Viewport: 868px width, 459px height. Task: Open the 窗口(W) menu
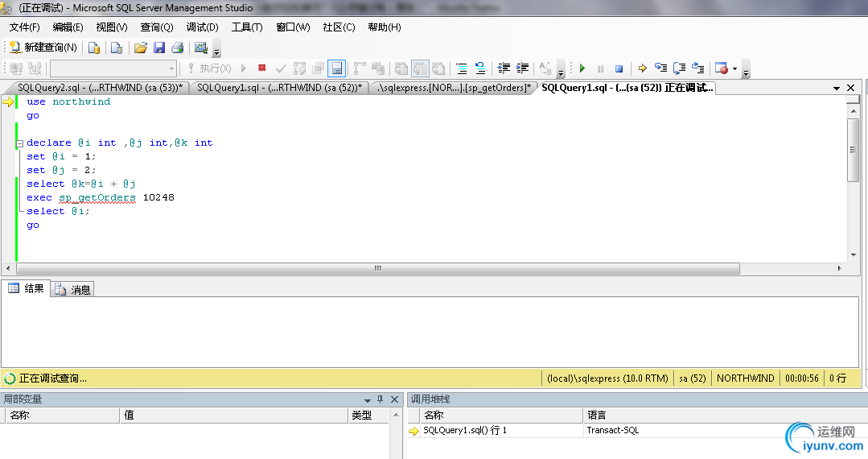(294, 27)
